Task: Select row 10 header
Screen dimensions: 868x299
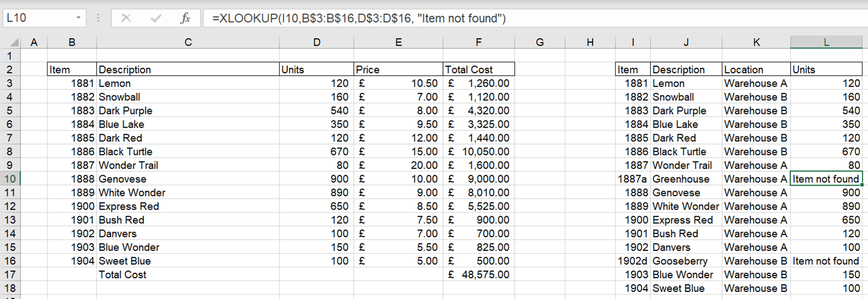Action: 10,179
